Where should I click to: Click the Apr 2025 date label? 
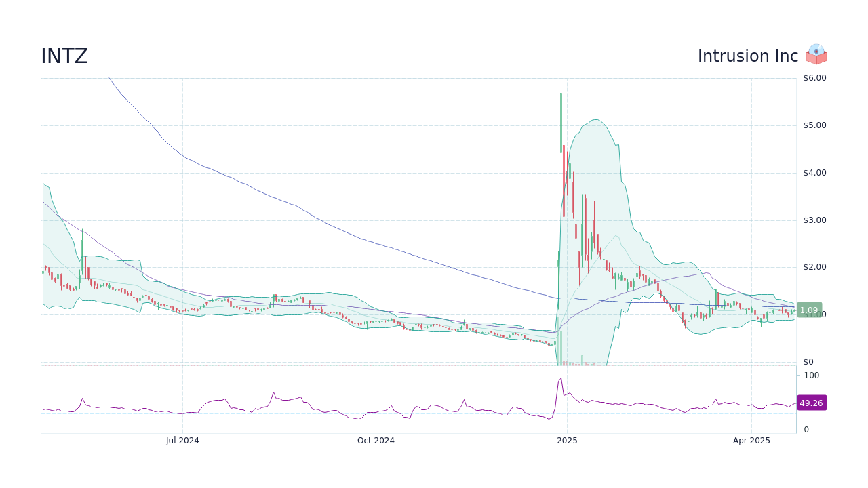coord(751,441)
